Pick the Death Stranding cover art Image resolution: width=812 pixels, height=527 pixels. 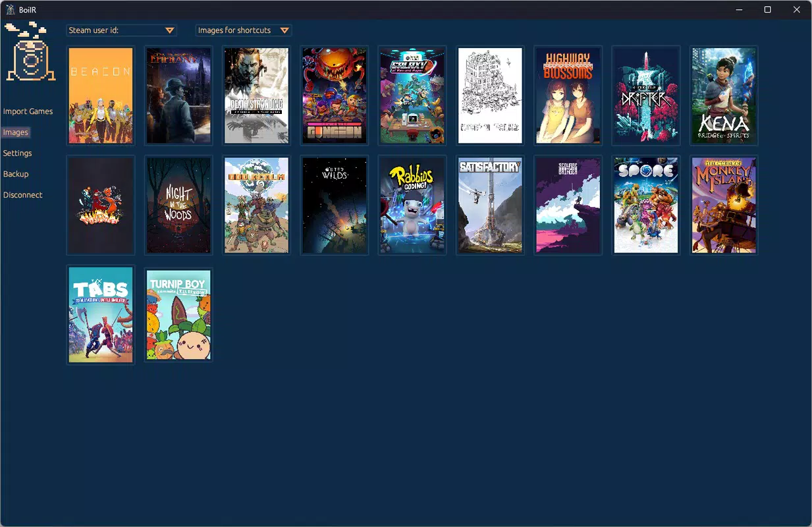pos(256,96)
